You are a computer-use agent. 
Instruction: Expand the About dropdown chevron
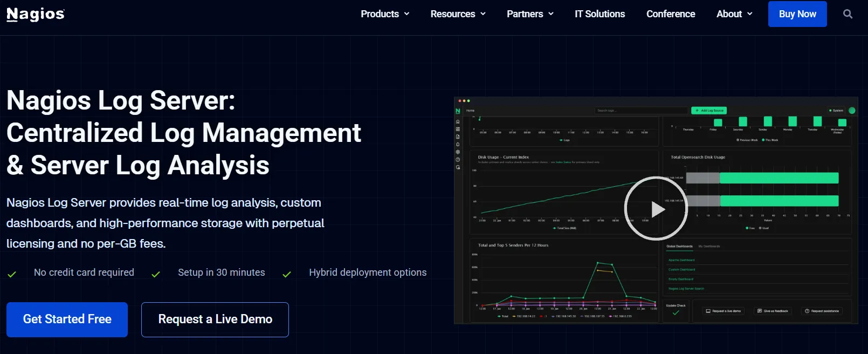coord(750,14)
